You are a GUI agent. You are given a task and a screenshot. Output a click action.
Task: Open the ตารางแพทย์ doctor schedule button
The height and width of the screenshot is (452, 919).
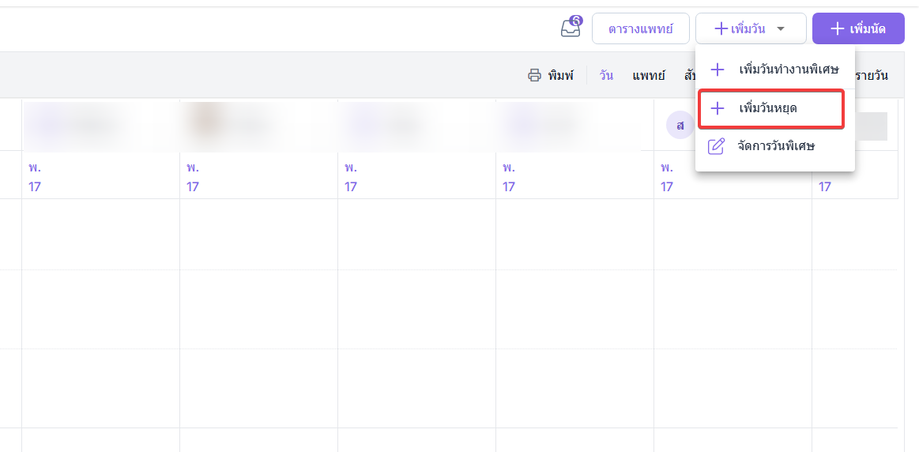point(641,28)
